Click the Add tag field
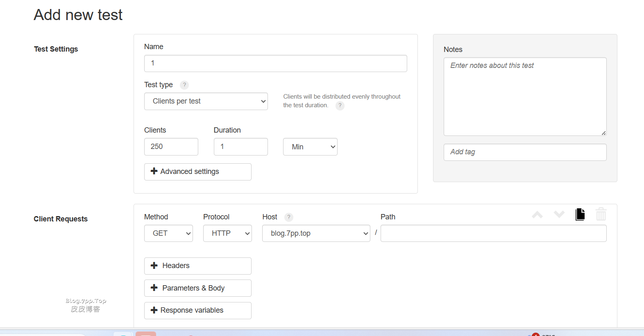Viewport: 644px width, 336px height. click(524, 152)
